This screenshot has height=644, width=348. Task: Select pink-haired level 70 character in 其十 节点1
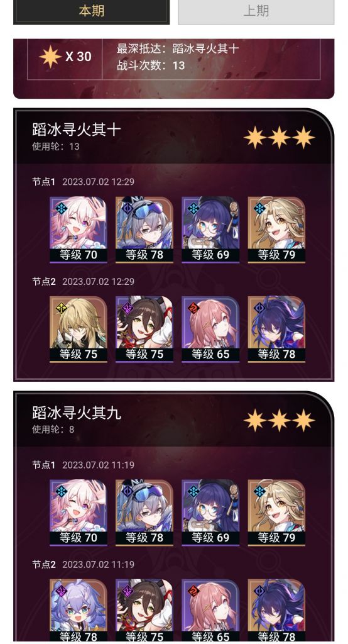pos(79,230)
